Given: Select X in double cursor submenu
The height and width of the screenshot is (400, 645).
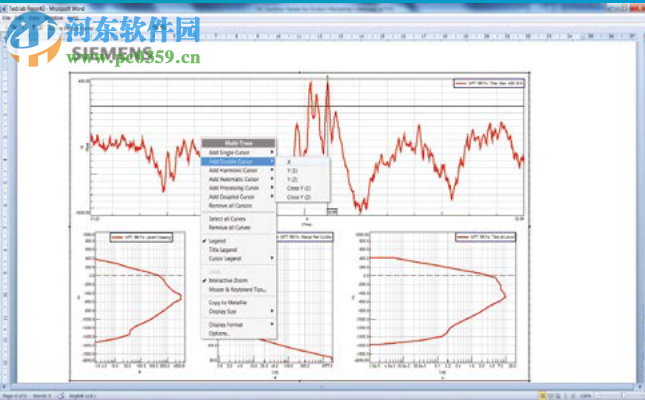Looking at the screenshot, I should (x=302, y=162).
